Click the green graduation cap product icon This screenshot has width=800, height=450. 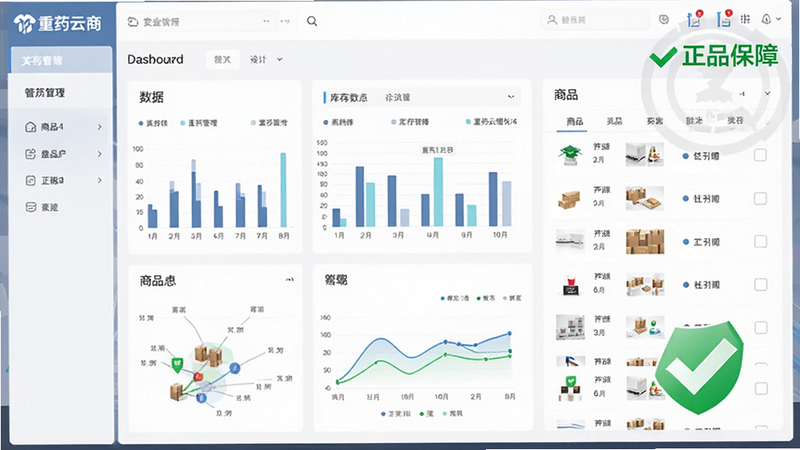click(x=570, y=155)
